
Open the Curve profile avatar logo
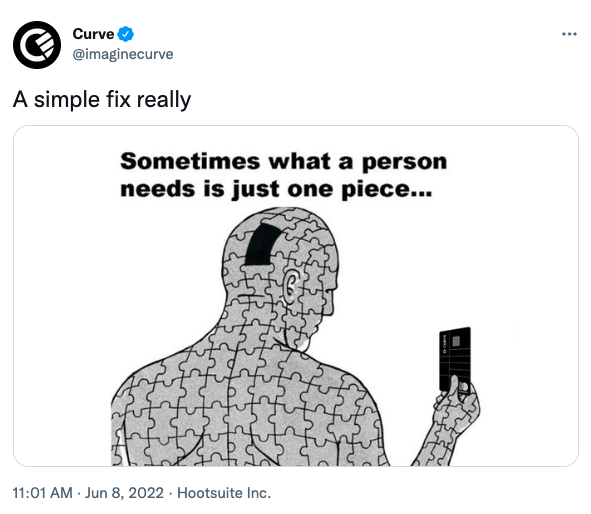37,45
